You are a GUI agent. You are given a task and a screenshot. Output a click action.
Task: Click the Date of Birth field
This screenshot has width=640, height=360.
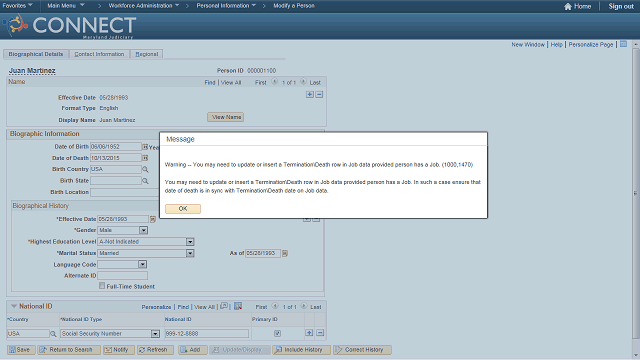[x=116, y=147]
